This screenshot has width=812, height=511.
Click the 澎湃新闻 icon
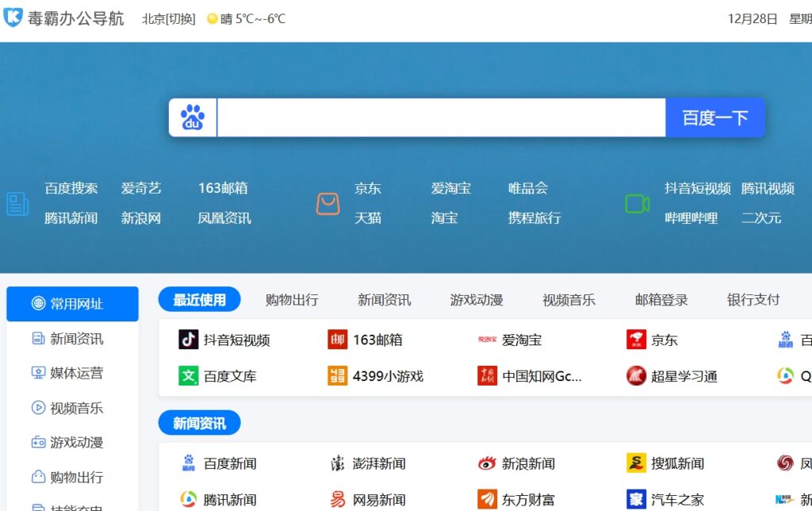coord(338,463)
